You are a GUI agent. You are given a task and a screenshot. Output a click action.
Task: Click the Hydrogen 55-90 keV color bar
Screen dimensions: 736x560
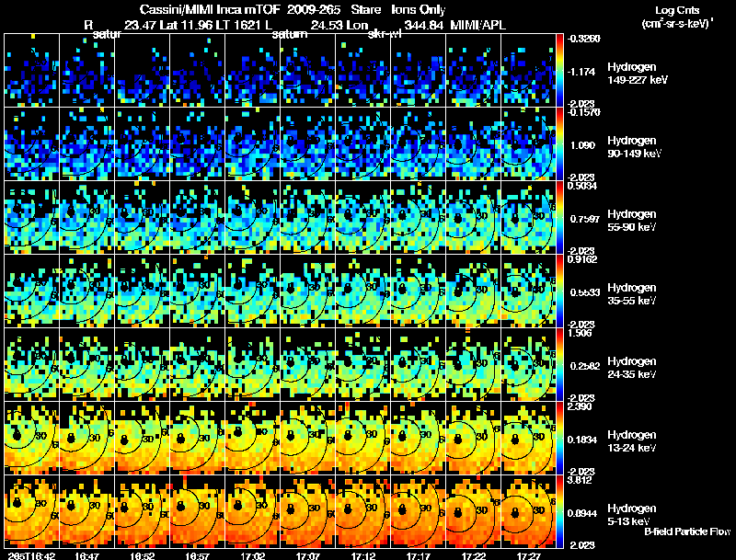click(x=559, y=218)
